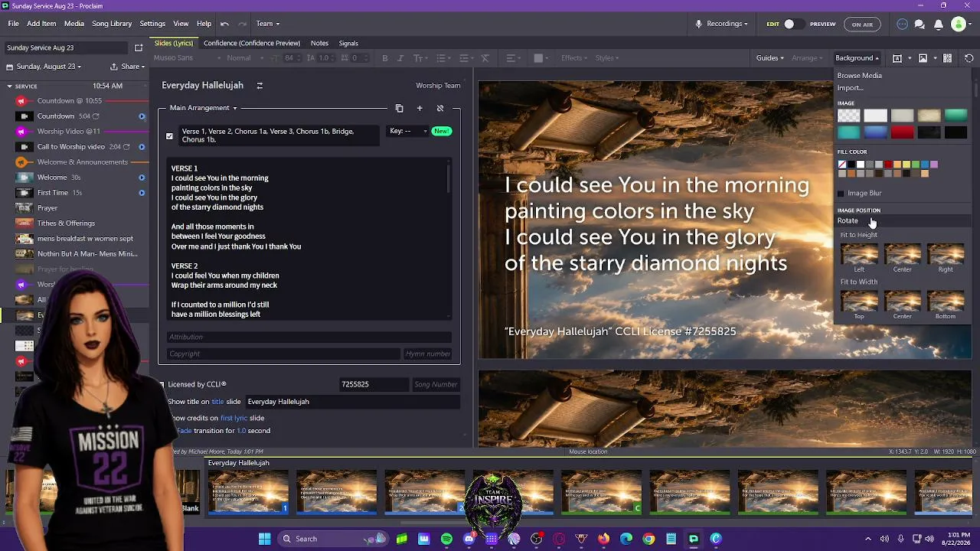This screenshot has width=980, height=551.
Task: Switch to the Signals tab
Action: coord(348,44)
